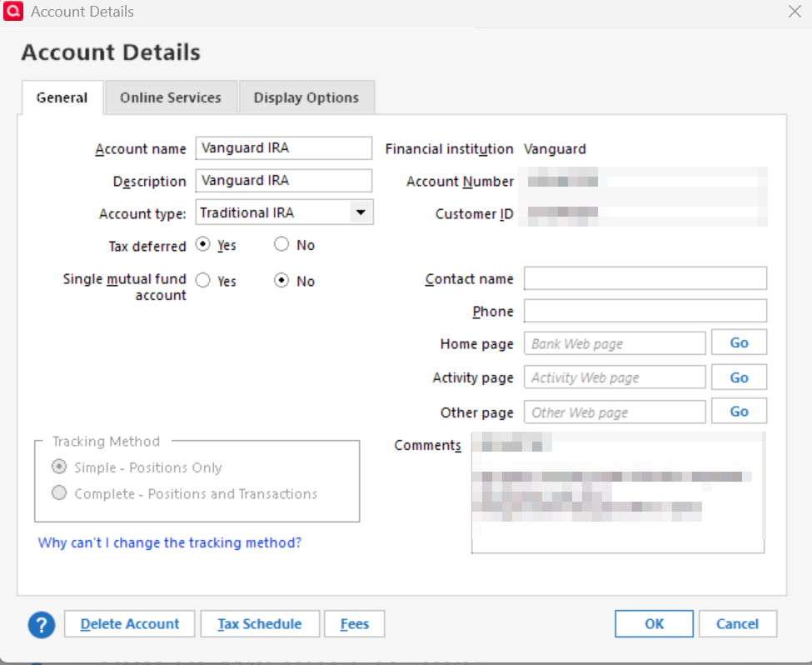Click Go next to Activity page
Viewport: 812px width, 665px height.
[739, 377]
